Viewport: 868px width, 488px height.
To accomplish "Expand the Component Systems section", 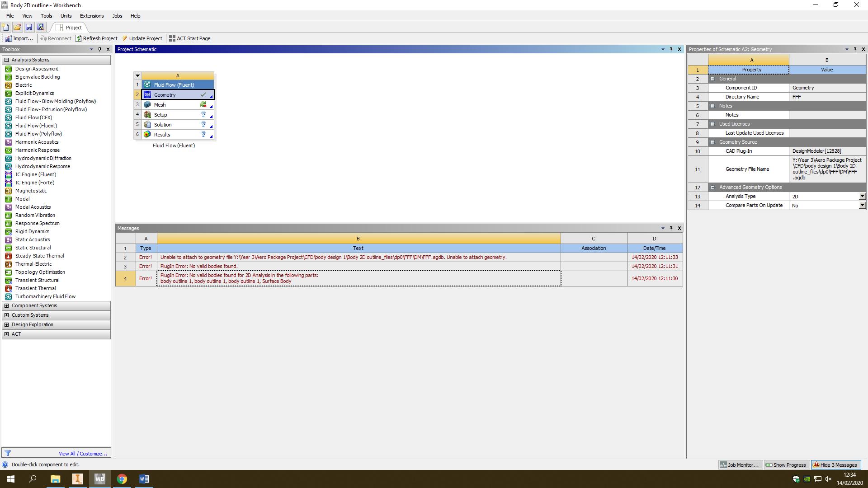I will pos(6,305).
